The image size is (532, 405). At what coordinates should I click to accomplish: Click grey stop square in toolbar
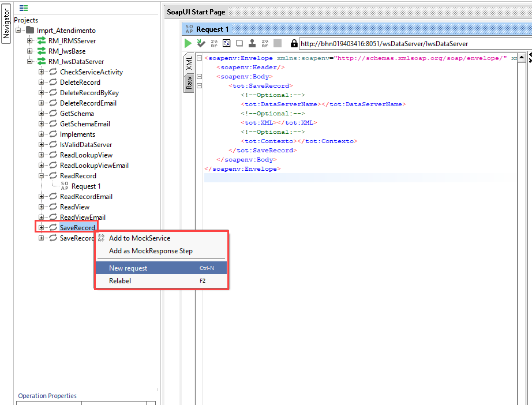pos(278,43)
